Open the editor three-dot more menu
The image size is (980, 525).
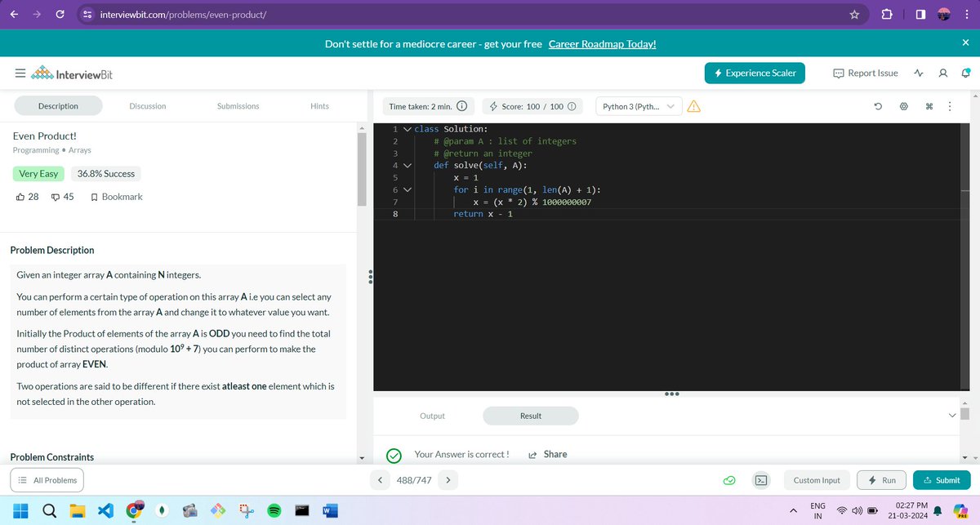950,106
